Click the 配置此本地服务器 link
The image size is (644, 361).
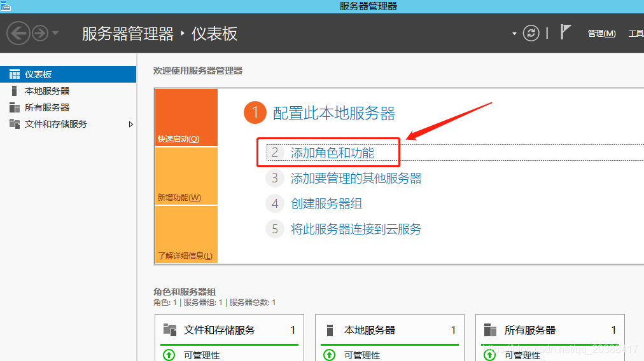[x=334, y=113]
